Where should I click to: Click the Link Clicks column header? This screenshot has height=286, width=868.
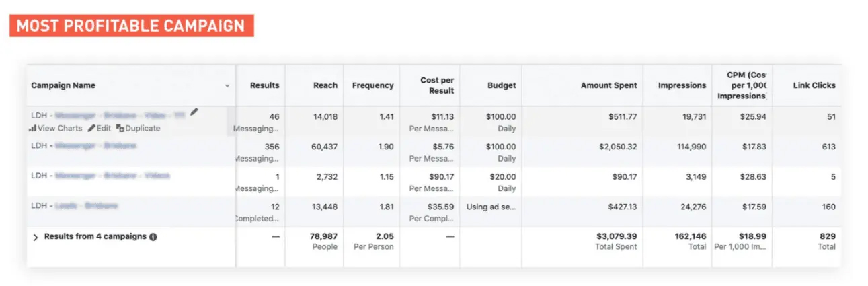click(x=814, y=85)
